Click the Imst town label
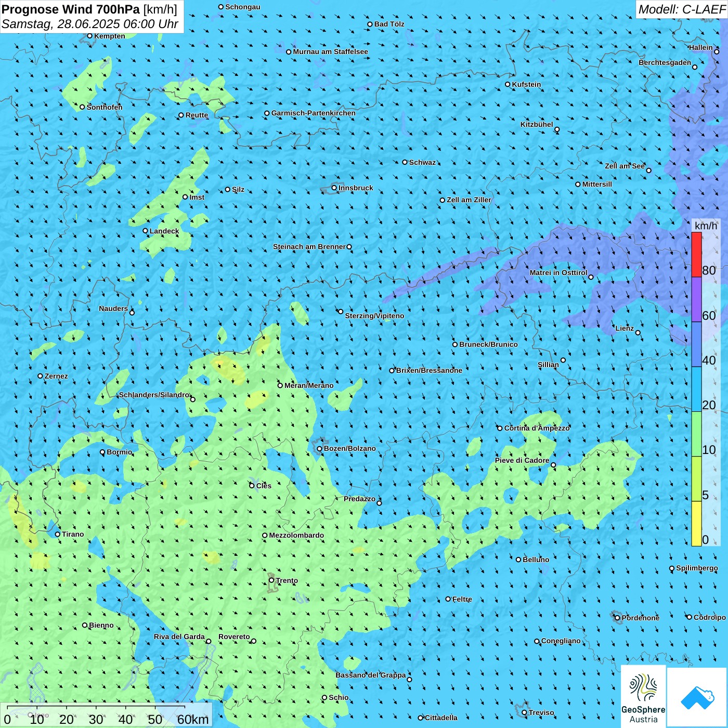This screenshot has width=728, height=728. pos(197,198)
